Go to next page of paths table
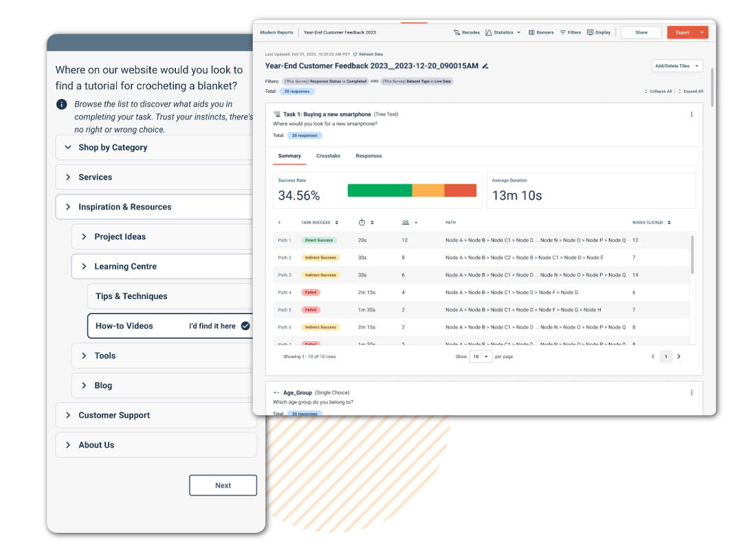Viewport: 756px width, 550px height. pyautogui.click(x=679, y=357)
